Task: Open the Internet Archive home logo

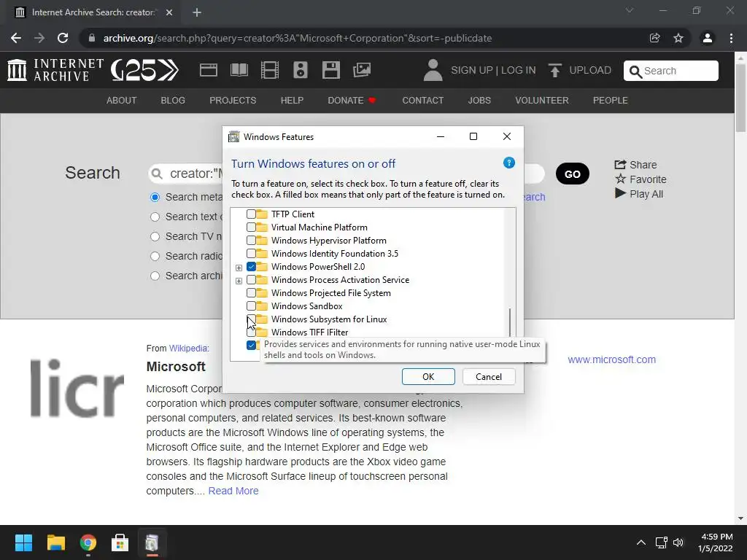Action: tap(55, 70)
